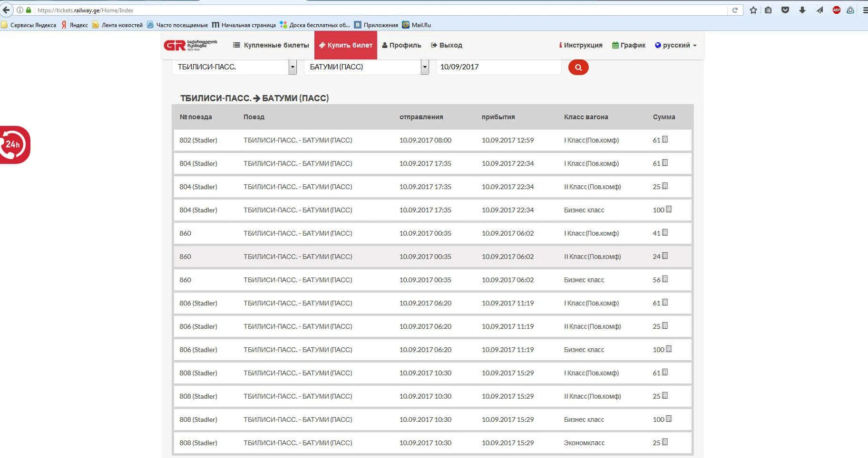This screenshot has width=868, height=458.
Task: Select 808 (Stadler) Экономкласс row
Action: (432, 443)
